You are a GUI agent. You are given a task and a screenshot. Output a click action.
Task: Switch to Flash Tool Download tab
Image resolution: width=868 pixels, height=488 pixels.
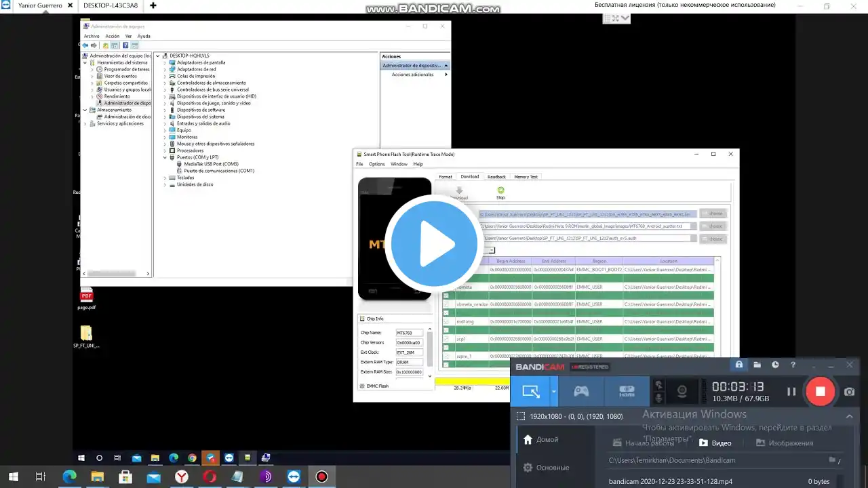(x=470, y=176)
